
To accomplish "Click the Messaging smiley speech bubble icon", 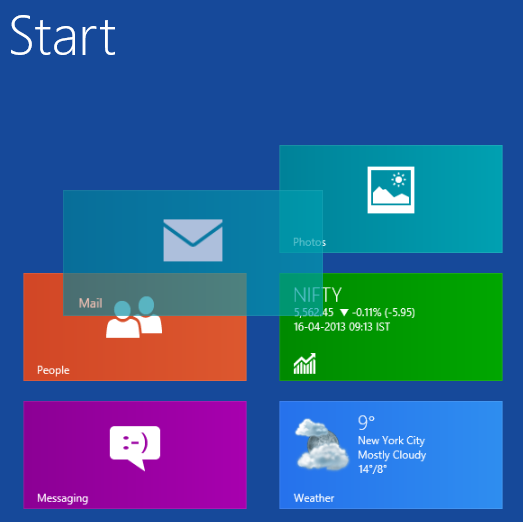I will pos(135,448).
